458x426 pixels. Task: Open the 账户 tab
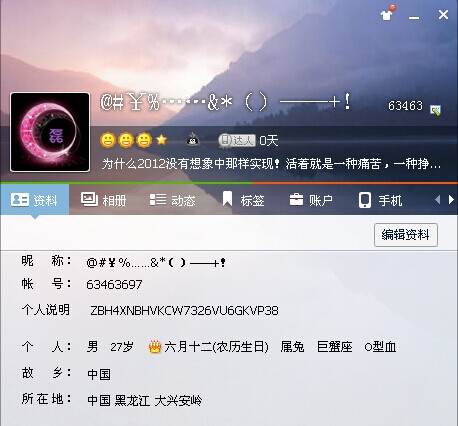pyautogui.click(x=311, y=200)
